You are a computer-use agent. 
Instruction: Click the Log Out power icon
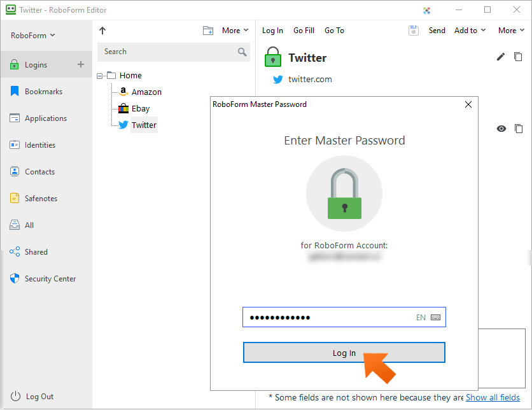pos(16,396)
